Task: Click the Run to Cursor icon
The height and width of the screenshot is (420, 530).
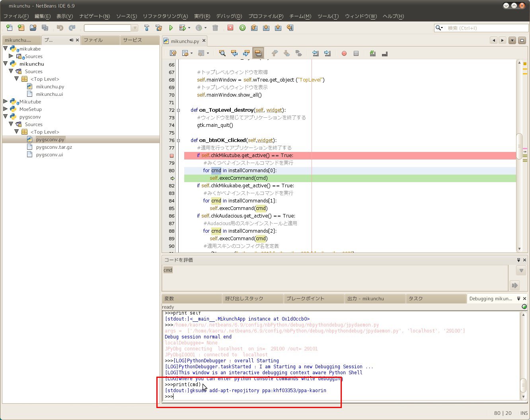Action: point(290,28)
